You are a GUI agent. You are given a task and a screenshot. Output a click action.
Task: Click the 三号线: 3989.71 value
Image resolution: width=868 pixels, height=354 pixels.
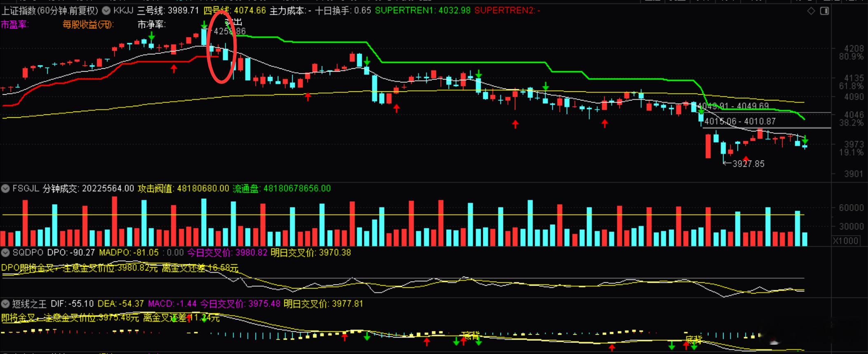(x=168, y=10)
